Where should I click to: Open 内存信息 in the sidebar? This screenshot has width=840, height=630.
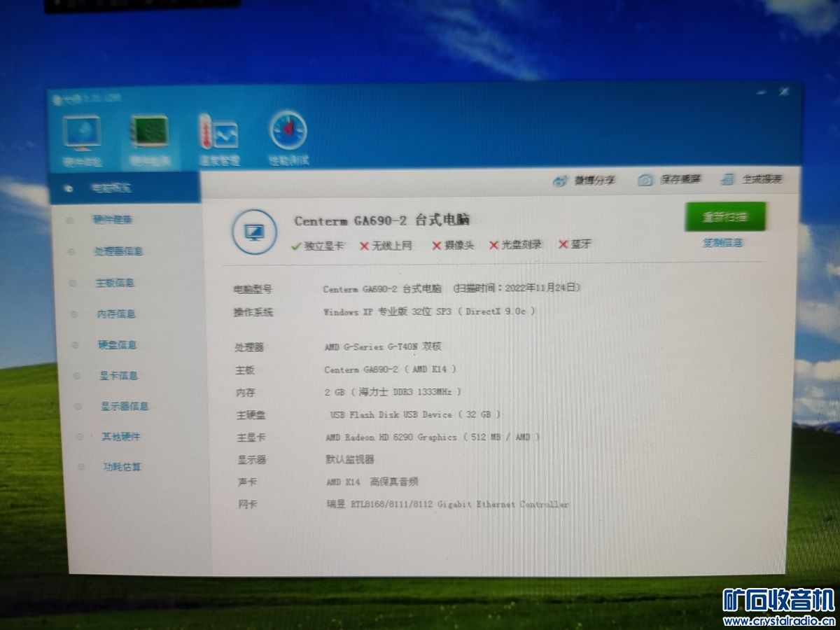click(x=116, y=314)
